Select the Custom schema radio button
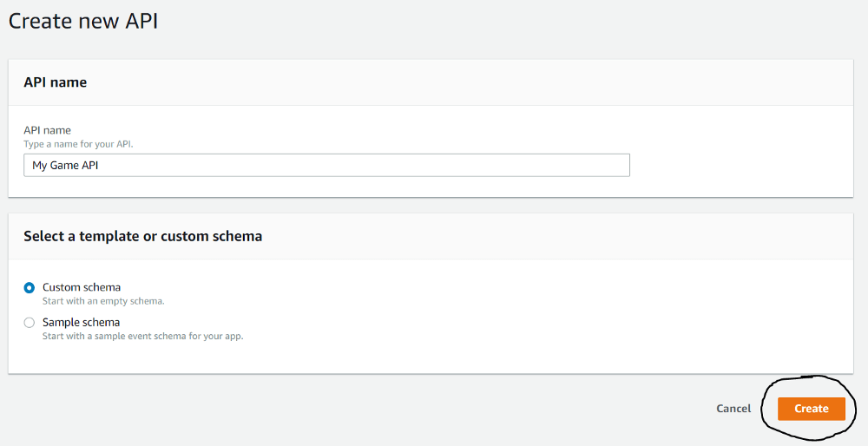 pyautogui.click(x=30, y=287)
